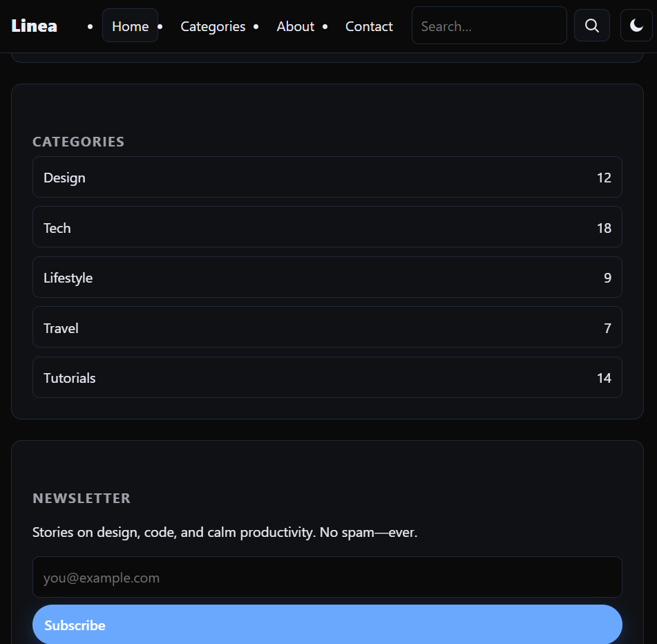The width and height of the screenshot is (657, 644).
Task: Click the 'Stories on design, code' description text
Action: coord(225,533)
